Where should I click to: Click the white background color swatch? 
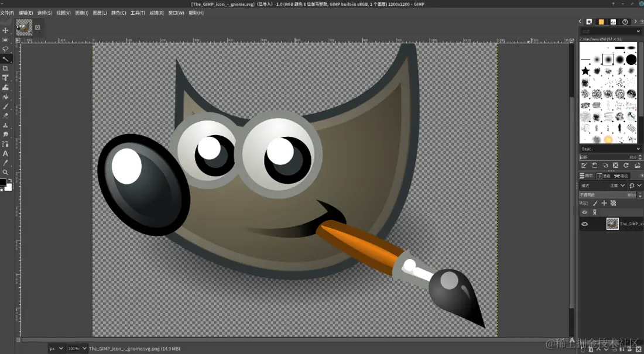tap(8, 187)
